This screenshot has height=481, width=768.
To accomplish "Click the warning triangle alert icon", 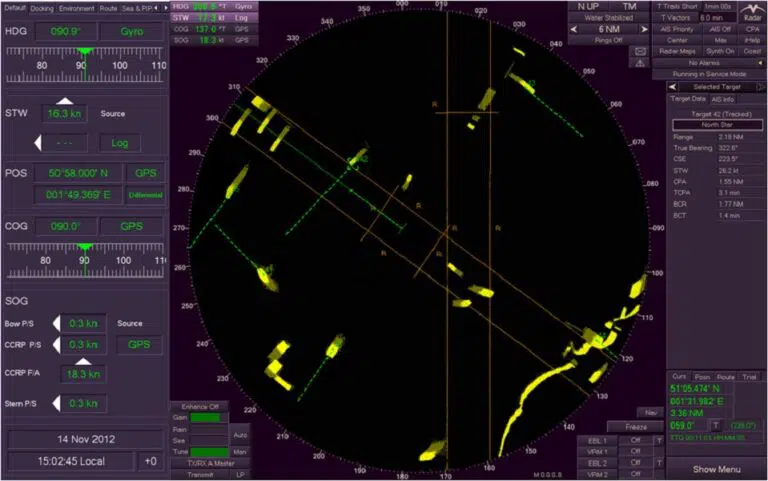I will 640,63.
